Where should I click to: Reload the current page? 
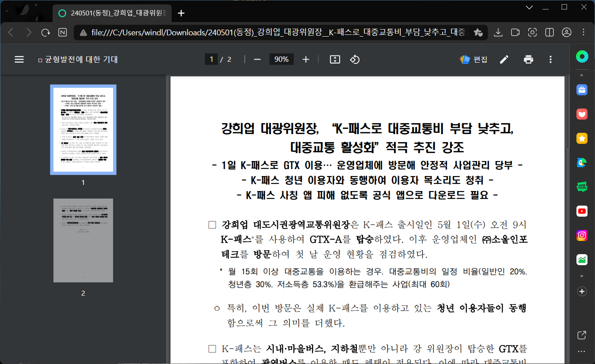[45, 32]
